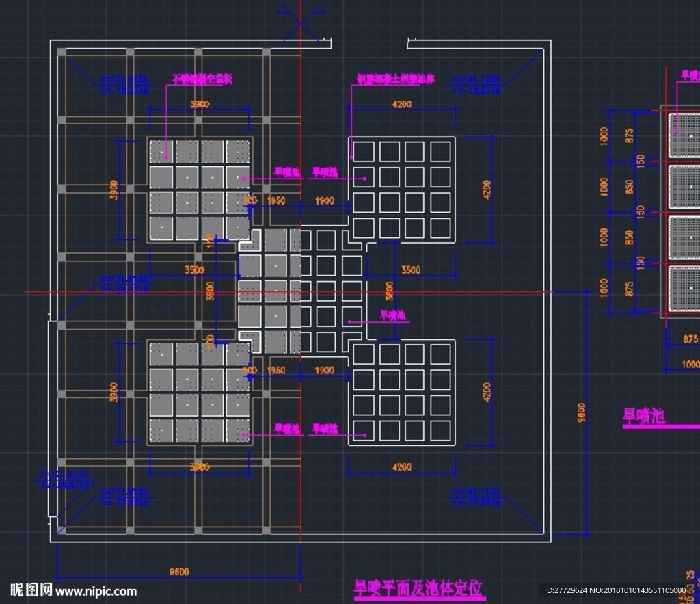This screenshot has width=700, height=604.
Task: Select the 旱喷池 title on the right detail
Action: [644, 416]
